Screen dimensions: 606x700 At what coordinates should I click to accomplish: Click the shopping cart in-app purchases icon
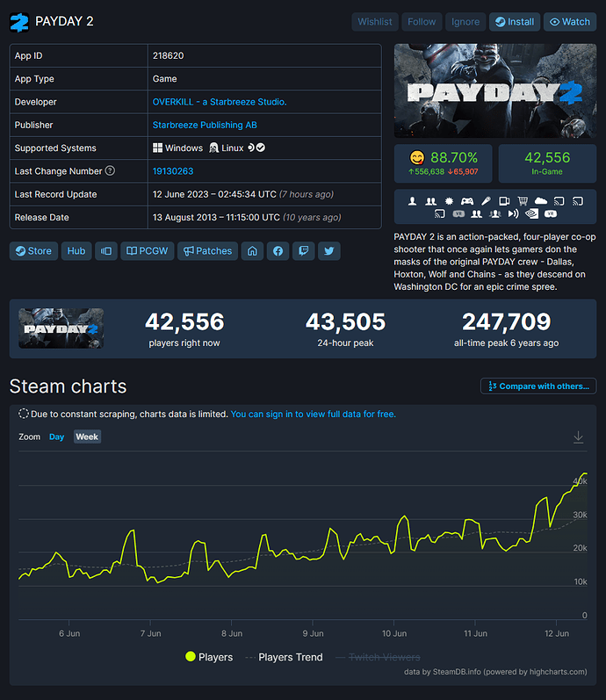point(523,201)
